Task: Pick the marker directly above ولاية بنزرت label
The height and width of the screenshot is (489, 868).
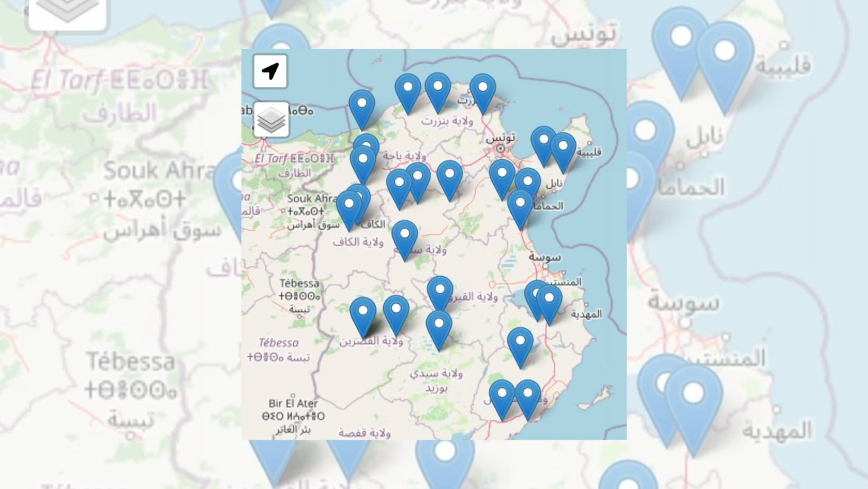Action: [438, 94]
